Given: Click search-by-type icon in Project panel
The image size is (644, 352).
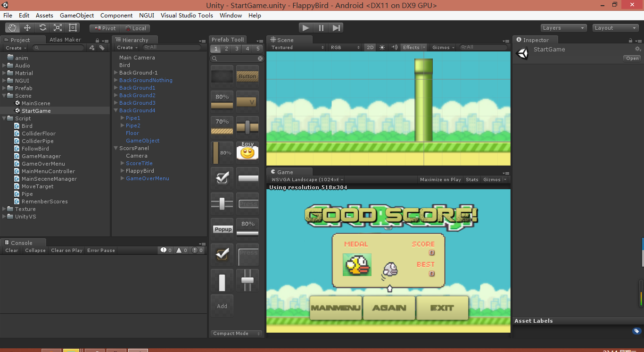Looking at the screenshot, I should (92, 48).
